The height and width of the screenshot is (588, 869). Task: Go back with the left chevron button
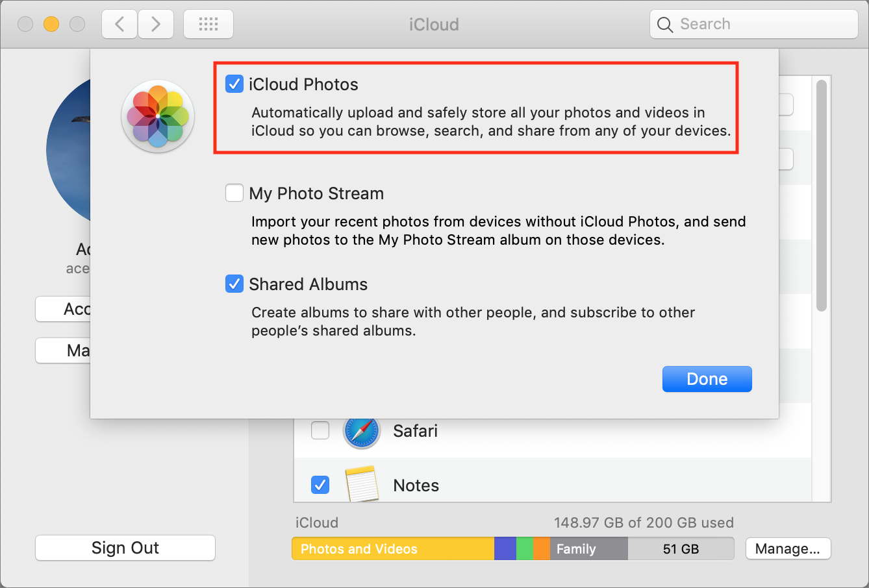pos(120,25)
